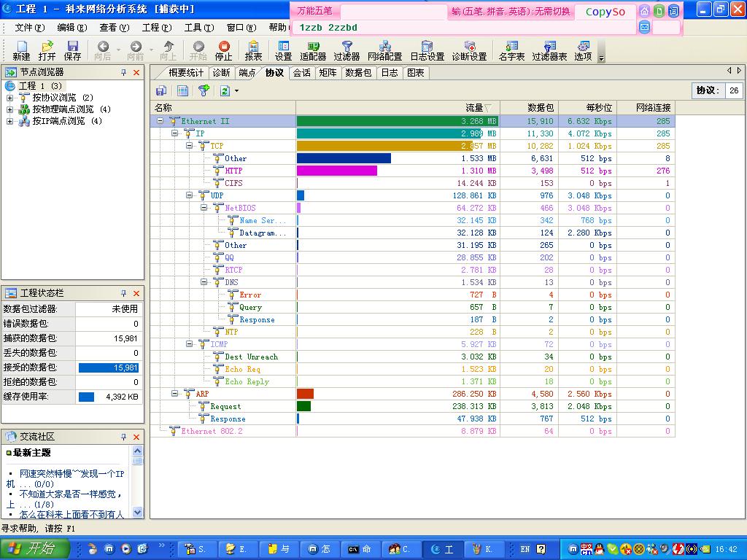Click the 开始 Start button on taskbar
Viewport: 747px width, 560px height.
click(35, 549)
